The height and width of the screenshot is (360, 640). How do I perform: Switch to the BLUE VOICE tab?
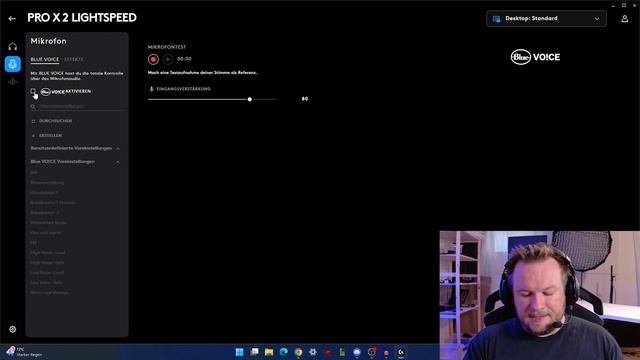tap(44, 60)
